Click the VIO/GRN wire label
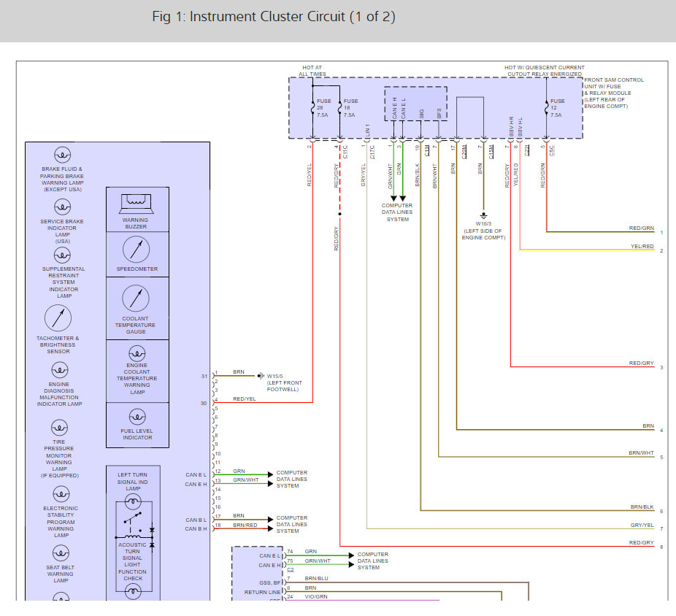Viewport: 676px width, 616px height. point(316,596)
